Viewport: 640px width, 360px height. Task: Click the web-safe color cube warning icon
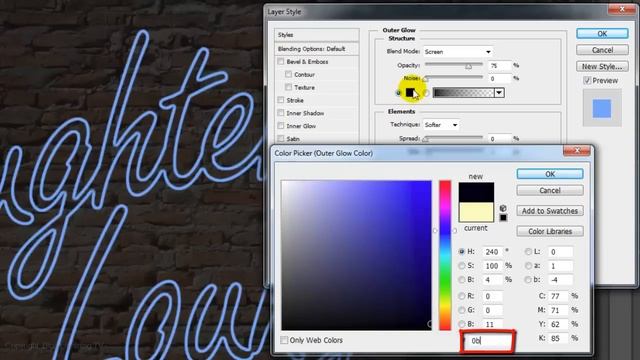(503, 208)
